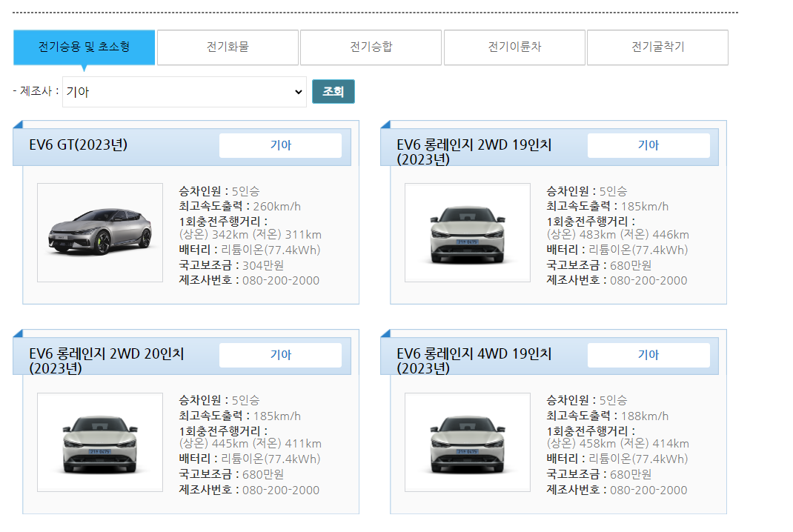Select the 전기굴착기 tab

[657, 47]
